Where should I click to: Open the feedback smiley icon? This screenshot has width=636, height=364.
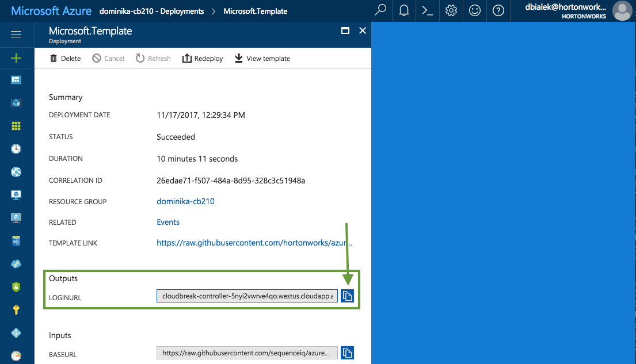475,10
